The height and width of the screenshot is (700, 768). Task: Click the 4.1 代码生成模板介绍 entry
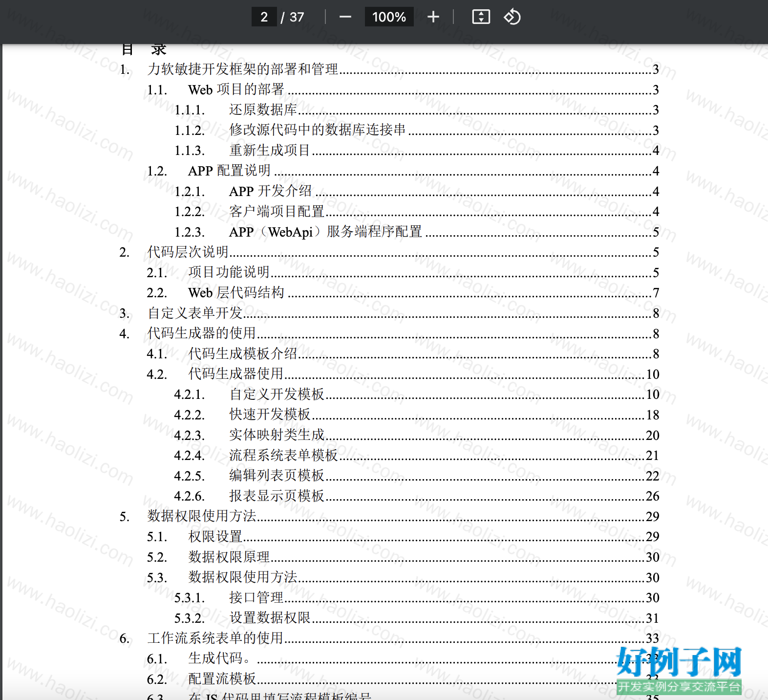pos(403,354)
